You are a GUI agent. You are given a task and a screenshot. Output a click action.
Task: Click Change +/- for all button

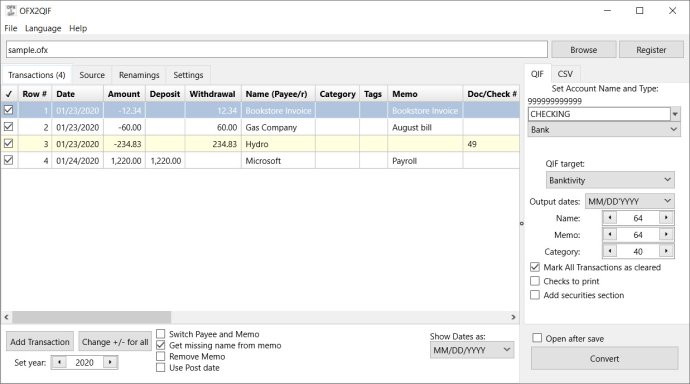tap(115, 342)
